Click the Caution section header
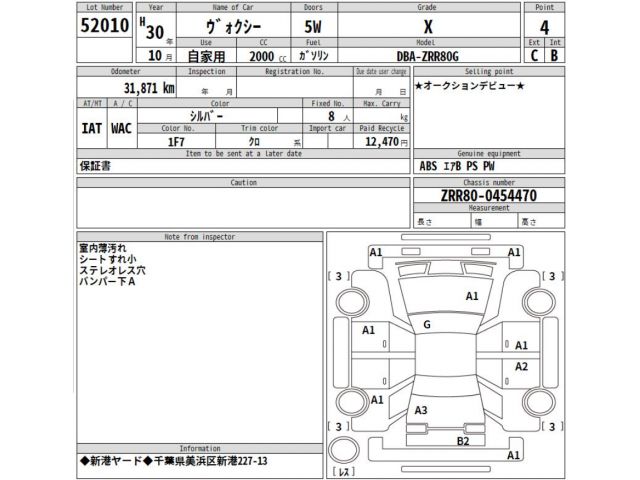This screenshot has height=480, width=640. (244, 182)
